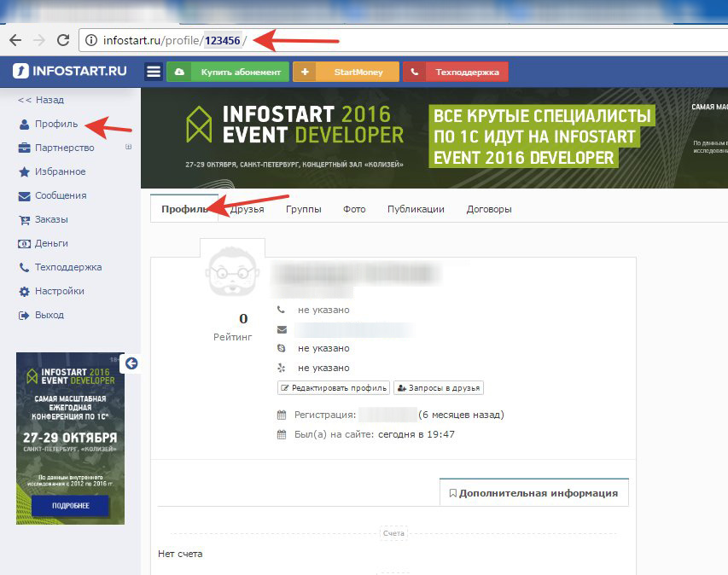Open the Дополнительная информация tab

[534, 493]
